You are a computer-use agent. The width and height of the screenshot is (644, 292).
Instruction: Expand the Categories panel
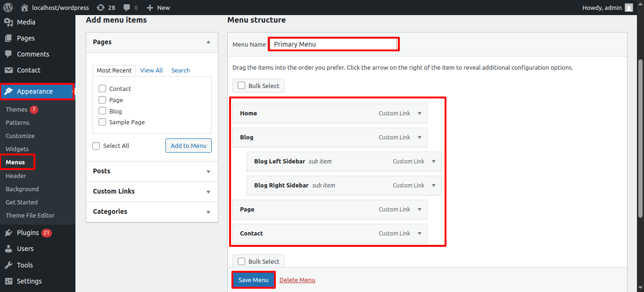[x=208, y=212]
